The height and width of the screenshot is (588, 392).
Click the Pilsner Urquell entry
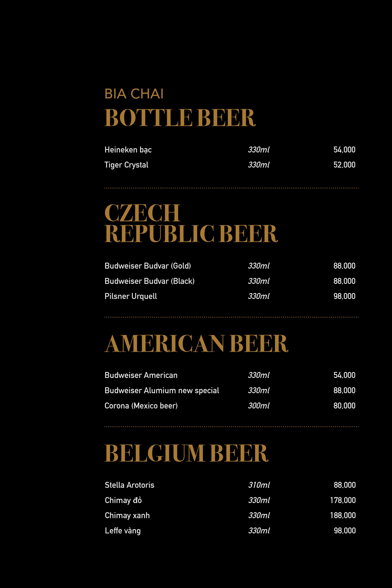click(x=131, y=296)
